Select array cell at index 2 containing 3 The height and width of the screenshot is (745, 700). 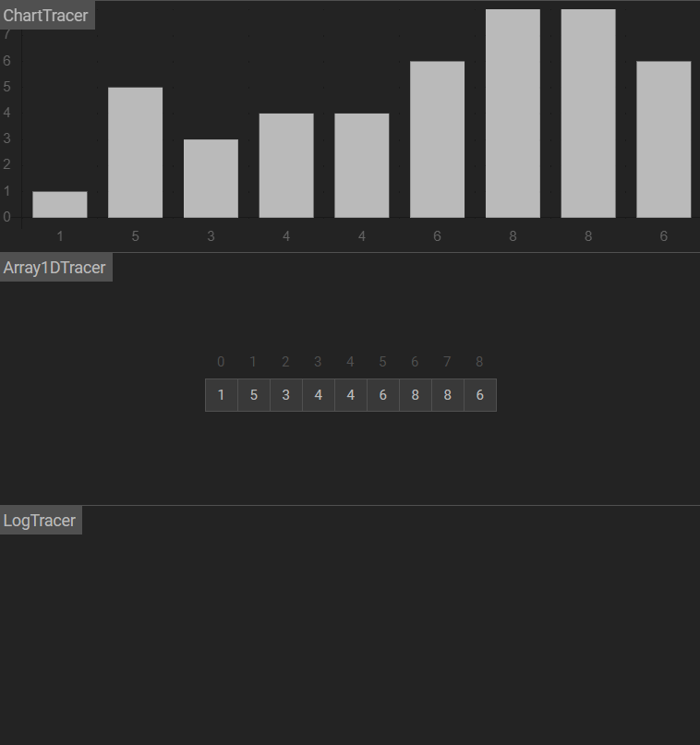tap(285, 395)
